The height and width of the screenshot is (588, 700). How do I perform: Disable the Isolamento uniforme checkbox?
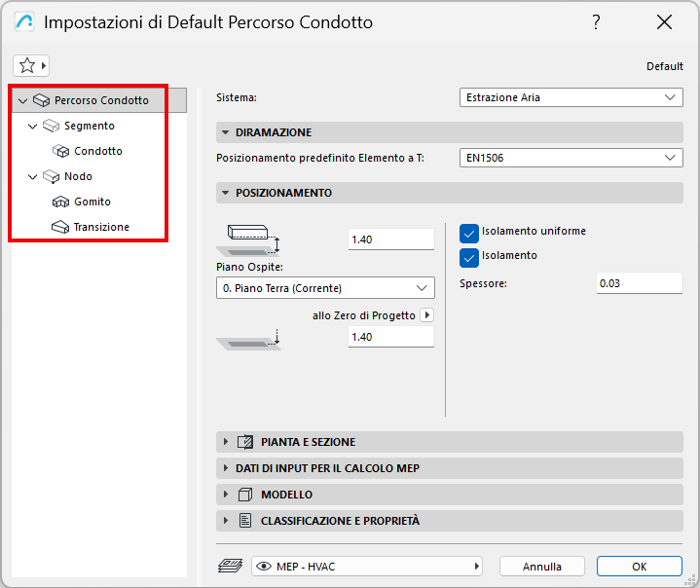tap(469, 233)
